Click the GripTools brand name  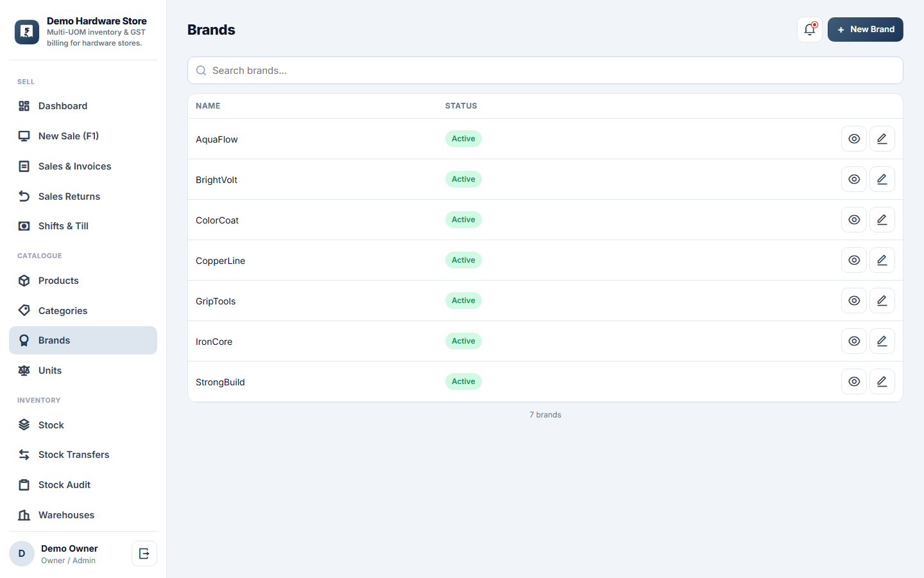click(216, 301)
